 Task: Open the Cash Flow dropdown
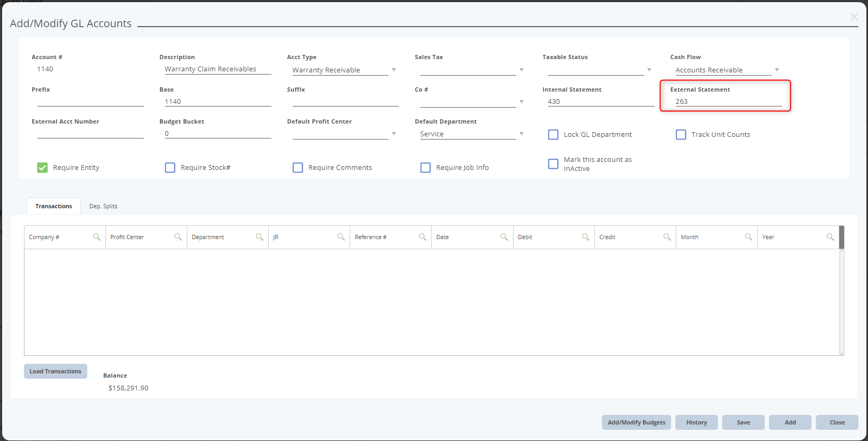(x=777, y=70)
